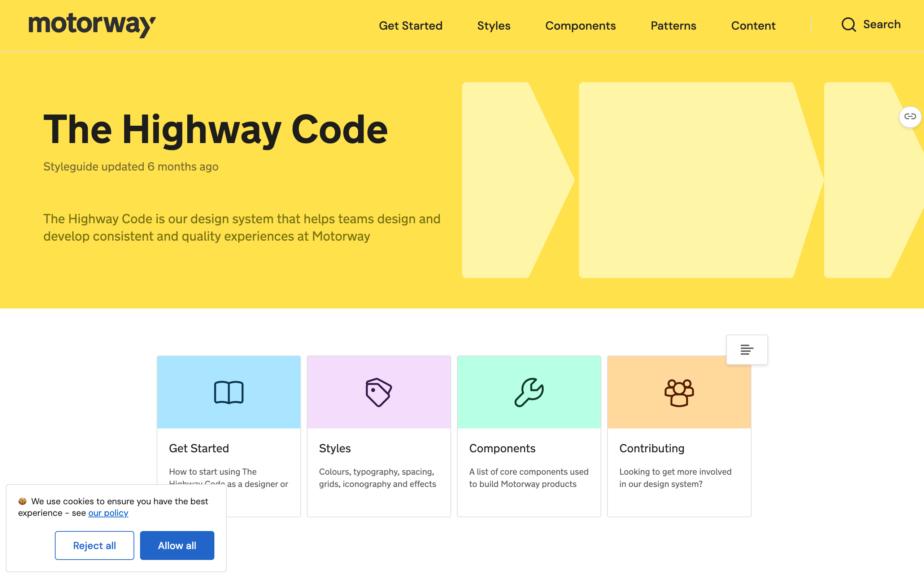Click the cookie emoji in the banner
This screenshot has height=578, width=924.
point(22,501)
